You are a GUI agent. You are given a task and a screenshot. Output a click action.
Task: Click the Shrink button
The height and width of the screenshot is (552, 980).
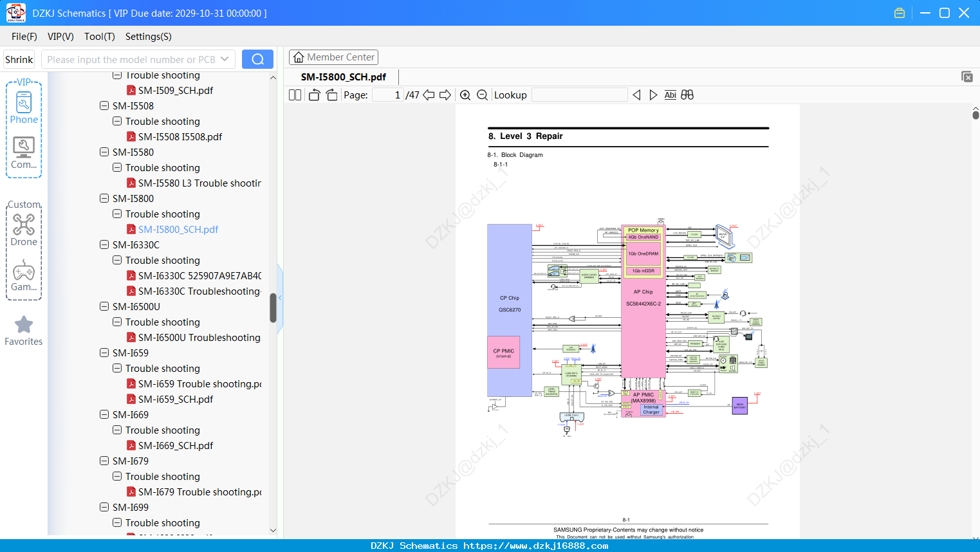(x=19, y=59)
